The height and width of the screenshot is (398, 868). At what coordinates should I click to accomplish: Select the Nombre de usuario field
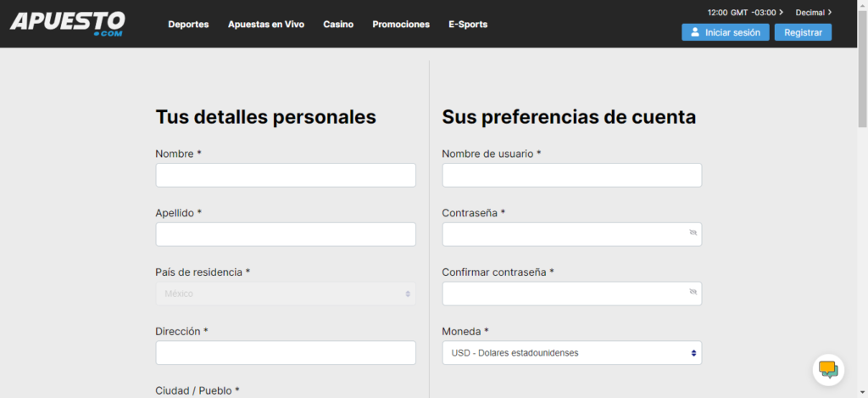tap(571, 176)
